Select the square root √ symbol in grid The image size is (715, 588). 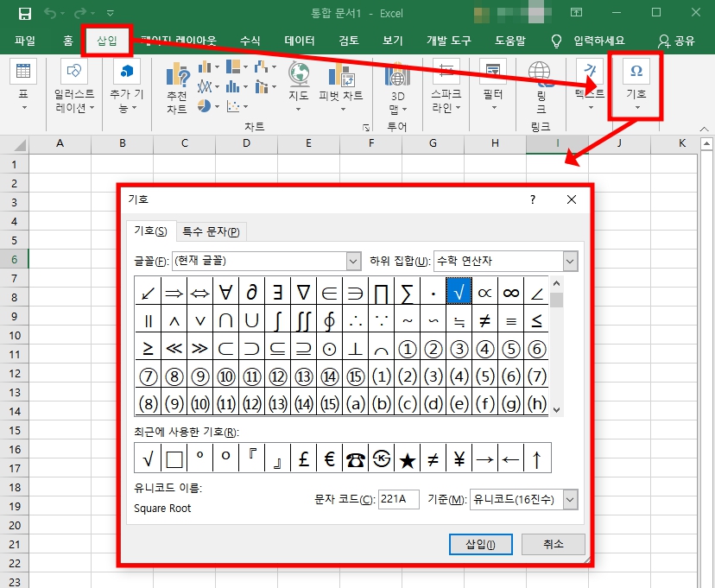point(459,291)
